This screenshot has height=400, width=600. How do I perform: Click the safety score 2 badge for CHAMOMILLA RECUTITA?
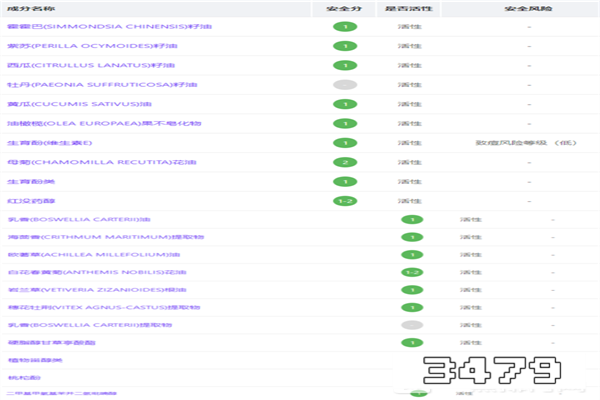tap(345, 162)
